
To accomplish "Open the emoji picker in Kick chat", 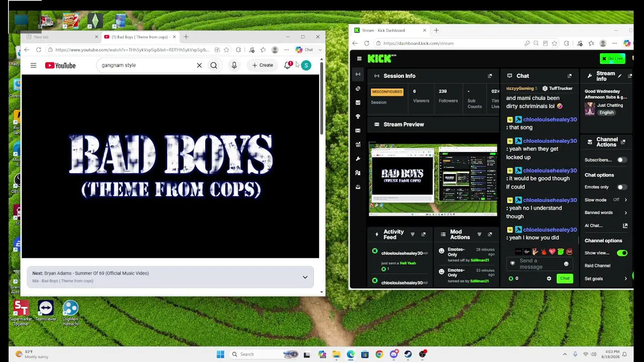I will [566, 264].
